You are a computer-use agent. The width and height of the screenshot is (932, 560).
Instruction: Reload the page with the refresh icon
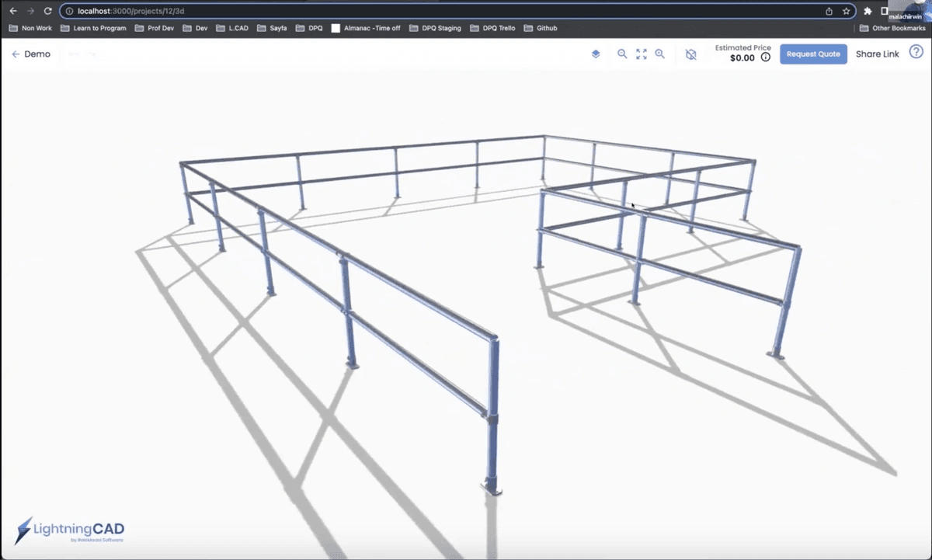pyautogui.click(x=48, y=12)
